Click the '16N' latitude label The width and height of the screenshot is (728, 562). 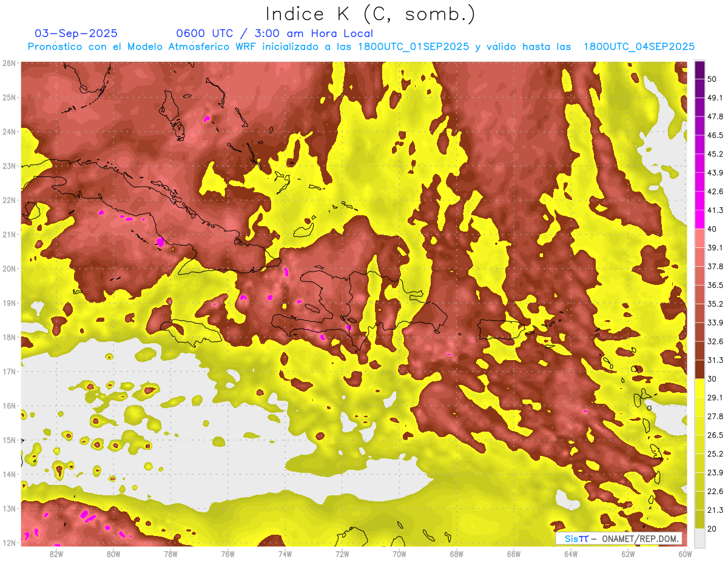(9, 406)
